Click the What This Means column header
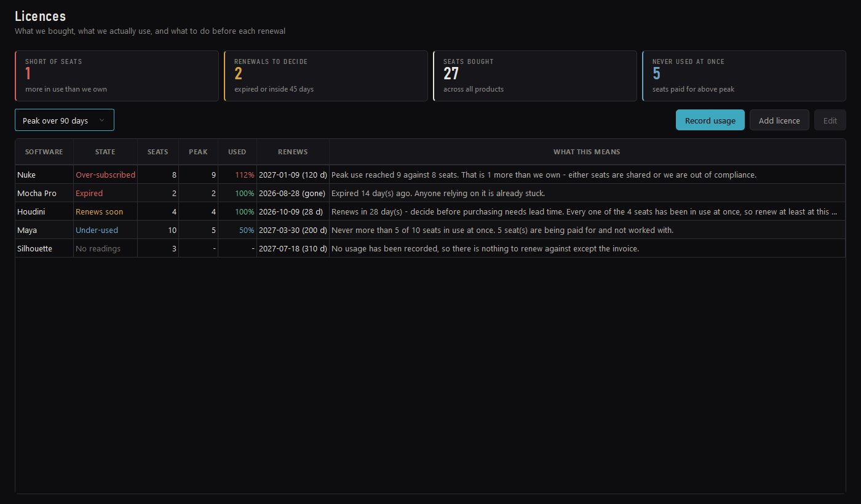Screen dimensions: 861x504 (587, 152)
